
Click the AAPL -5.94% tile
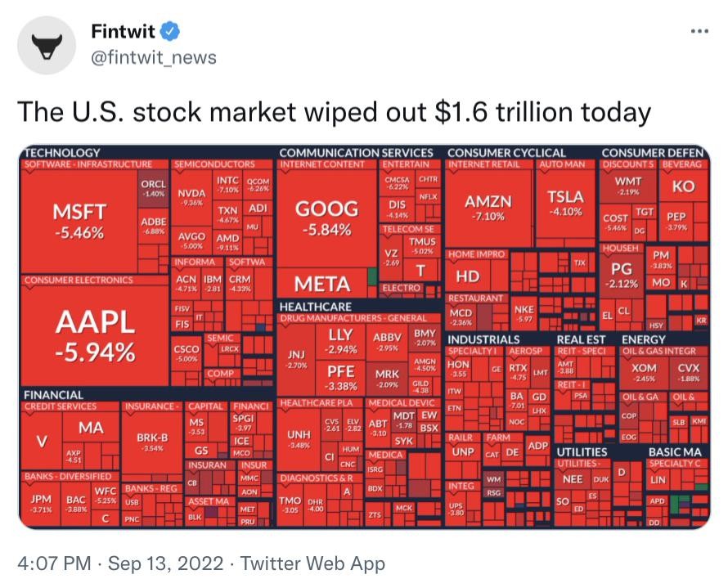94,335
